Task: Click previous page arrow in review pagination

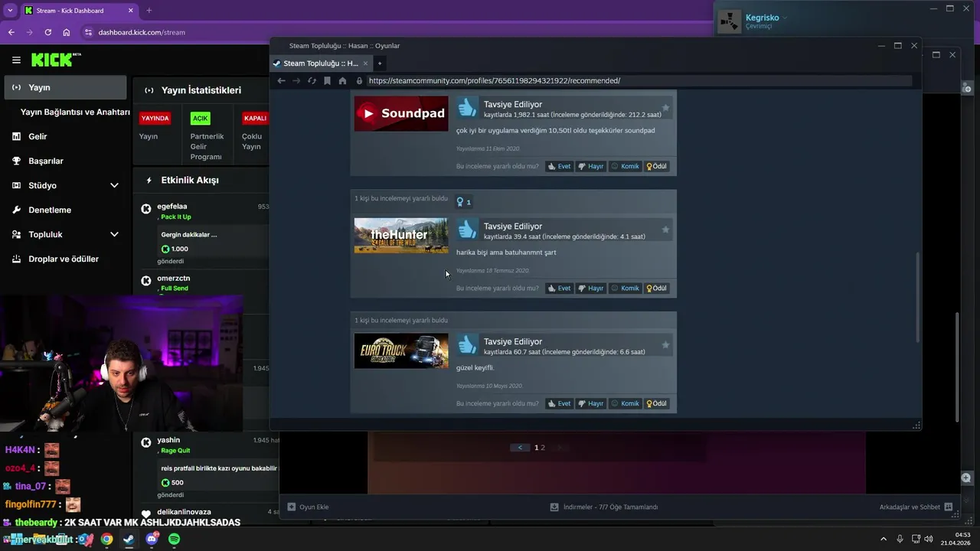Action: point(520,448)
